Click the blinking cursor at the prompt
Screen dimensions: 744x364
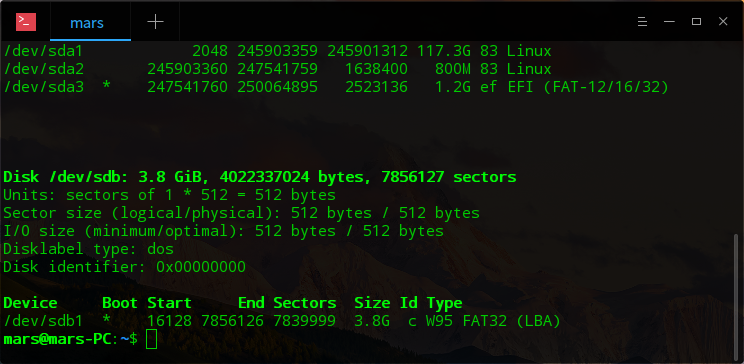[x=151, y=339]
